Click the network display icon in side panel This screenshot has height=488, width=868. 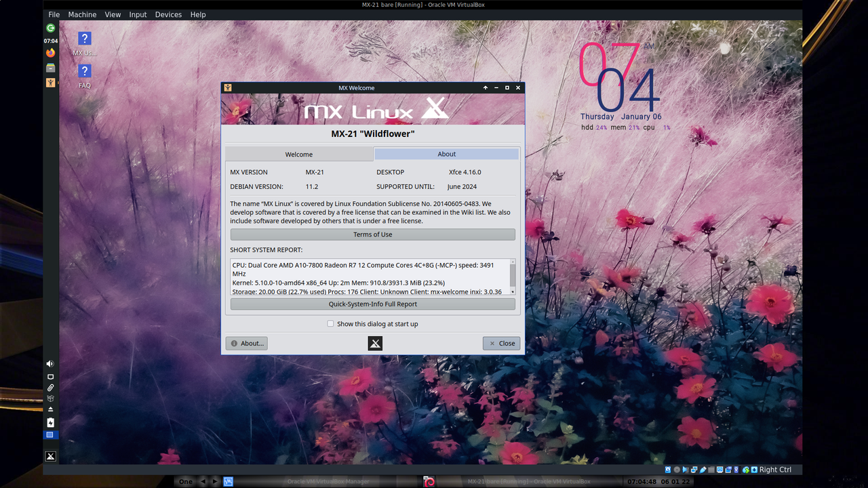coord(50,376)
